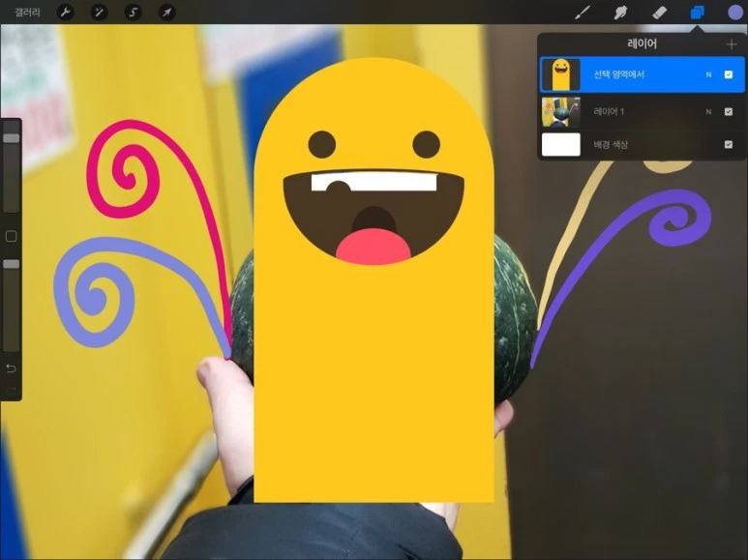The height and width of the screenshot is (560, 748).
Task: Select the Eraser tool
Action: pos(659,13)
